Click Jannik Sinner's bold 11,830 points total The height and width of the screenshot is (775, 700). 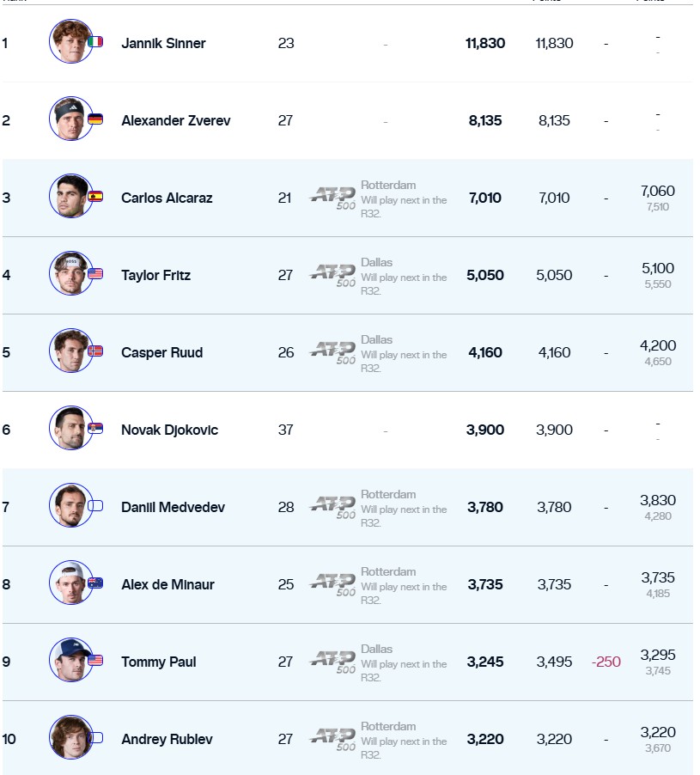coord(485,43)
